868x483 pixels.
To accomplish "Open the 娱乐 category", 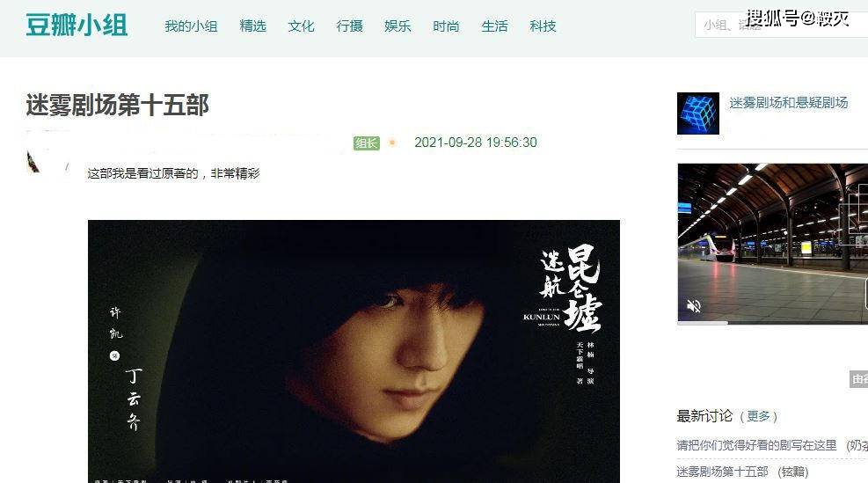I will pos(398,26).
